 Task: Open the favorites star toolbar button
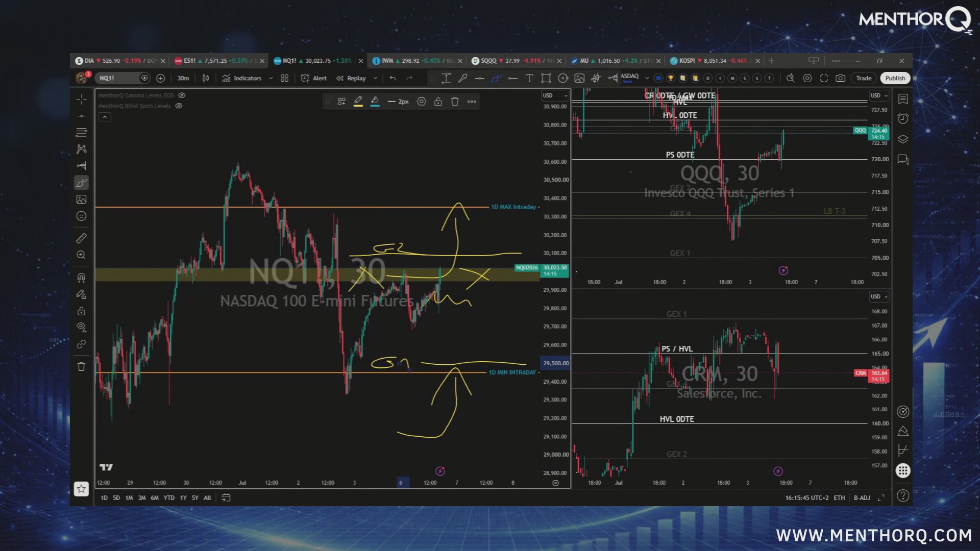coord(81,489)
